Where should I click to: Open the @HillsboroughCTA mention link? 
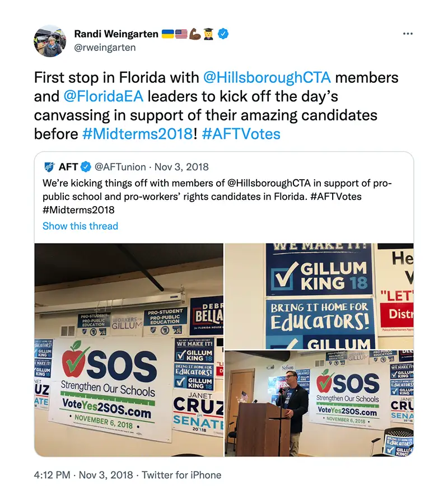[x=267, y=77]
